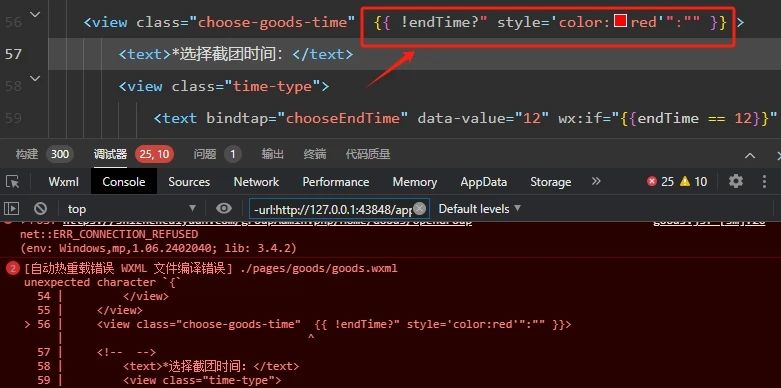
Task: Open the Memory tab
Action: 414,182
